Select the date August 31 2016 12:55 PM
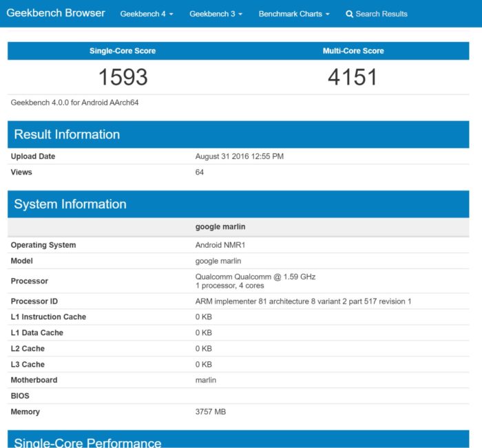The height and width of the screenshot is (448, 482). (240, 156)
